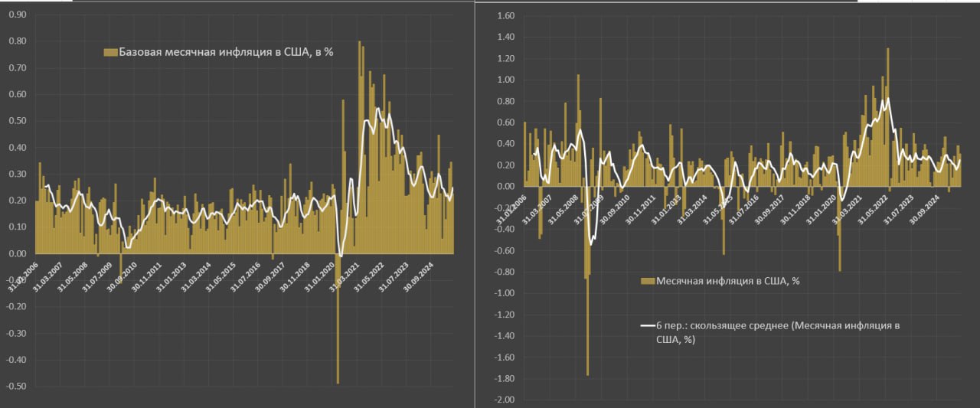
Task: Click -2.00 y-axis label on right chart
Action: coord(504,400)
